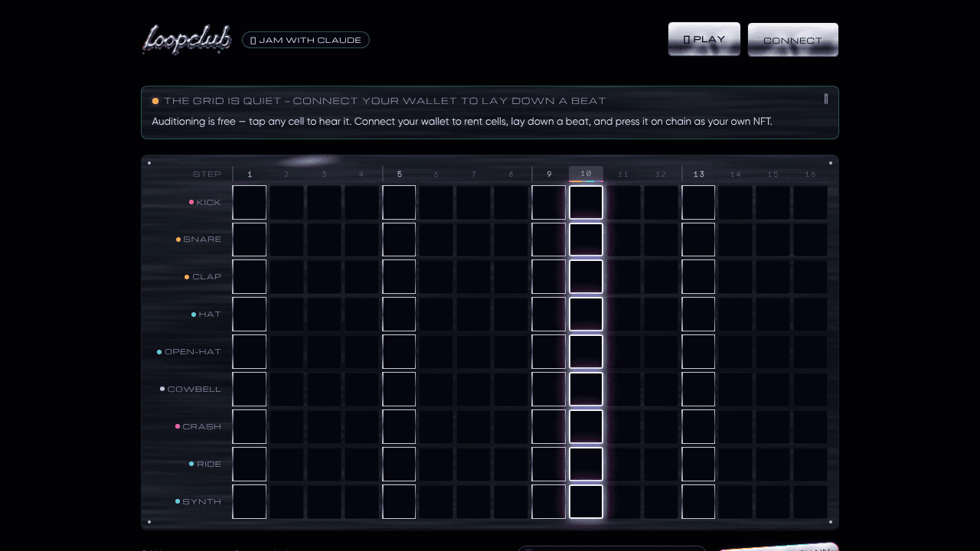
Task: Click the STEP row label
Action: [x=207, y=174]
